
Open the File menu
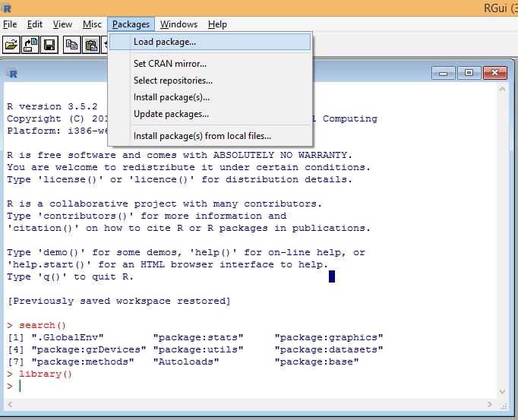click(10, 24)
